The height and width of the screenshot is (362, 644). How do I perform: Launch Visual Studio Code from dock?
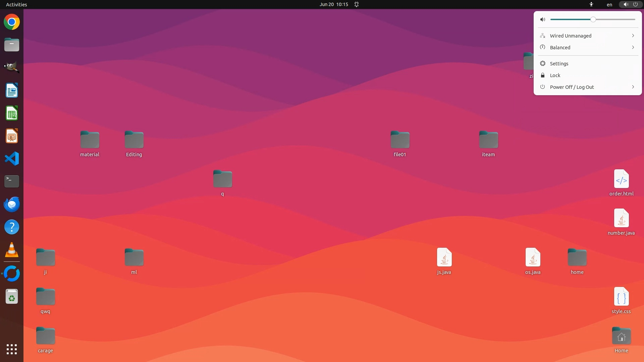coord(12,159)
